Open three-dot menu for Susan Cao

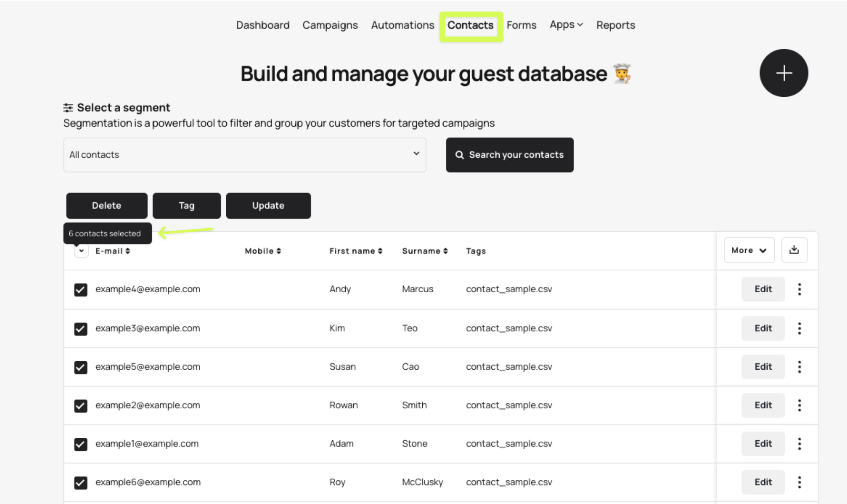pos(799,367)
